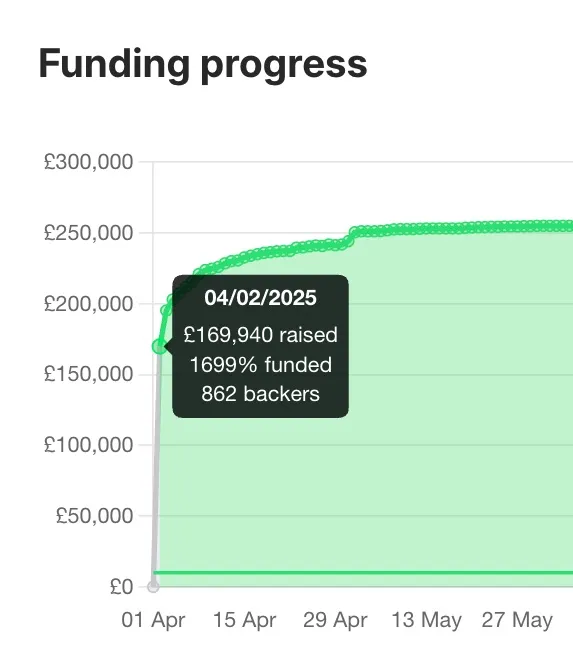Click the £300,000 y-axis label
Screen dimensions: 573x662
tap(89, 162)
